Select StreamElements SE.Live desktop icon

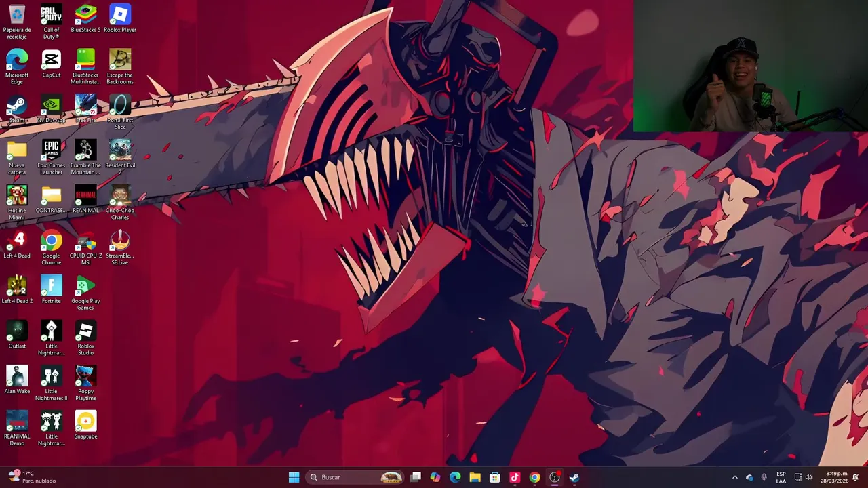tap(120, 247)
